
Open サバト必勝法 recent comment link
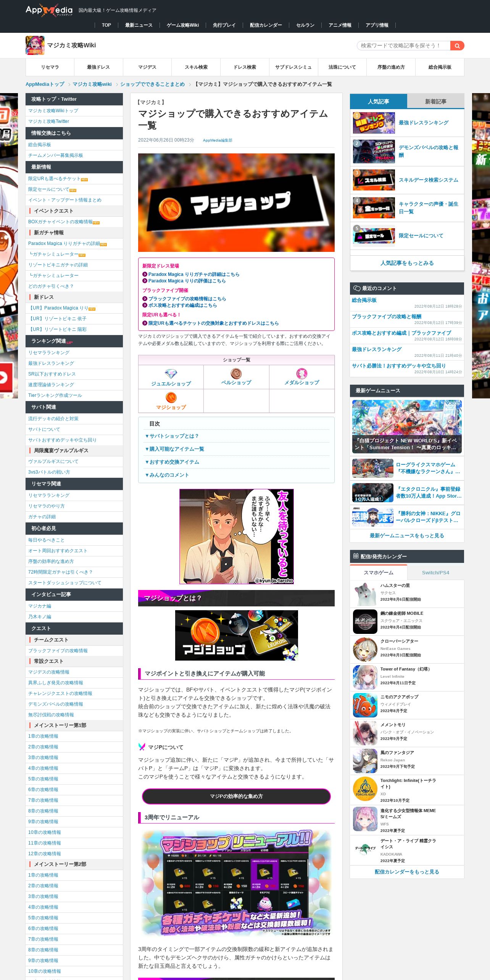click(x=398, y=366)
